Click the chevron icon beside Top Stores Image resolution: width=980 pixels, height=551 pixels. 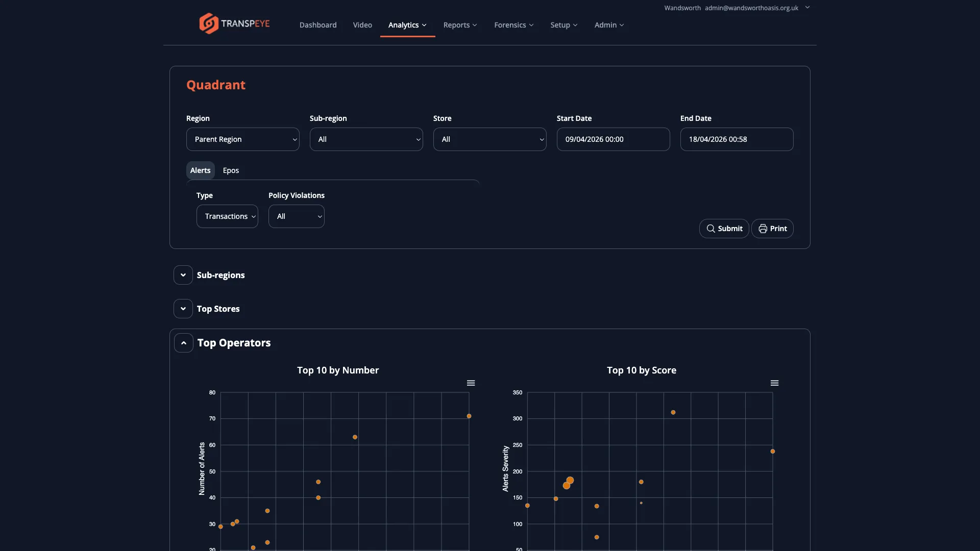tap(183, 308)
